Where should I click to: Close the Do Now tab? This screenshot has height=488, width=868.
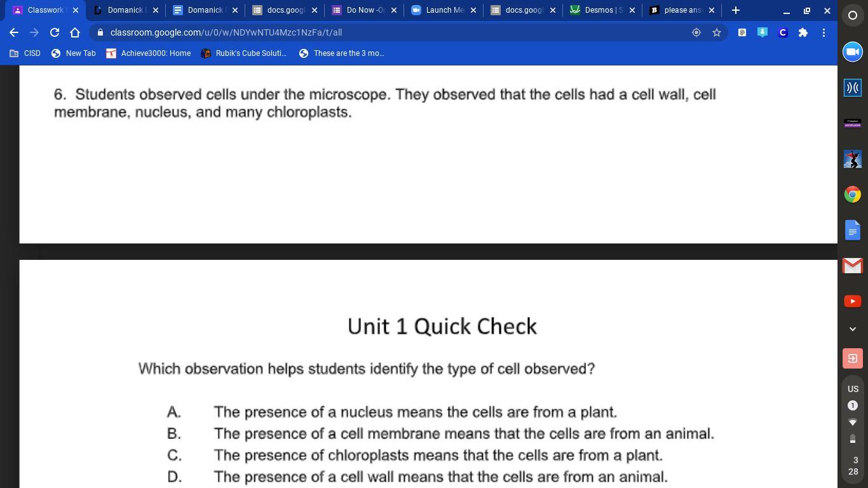click(x=394, y=10)
